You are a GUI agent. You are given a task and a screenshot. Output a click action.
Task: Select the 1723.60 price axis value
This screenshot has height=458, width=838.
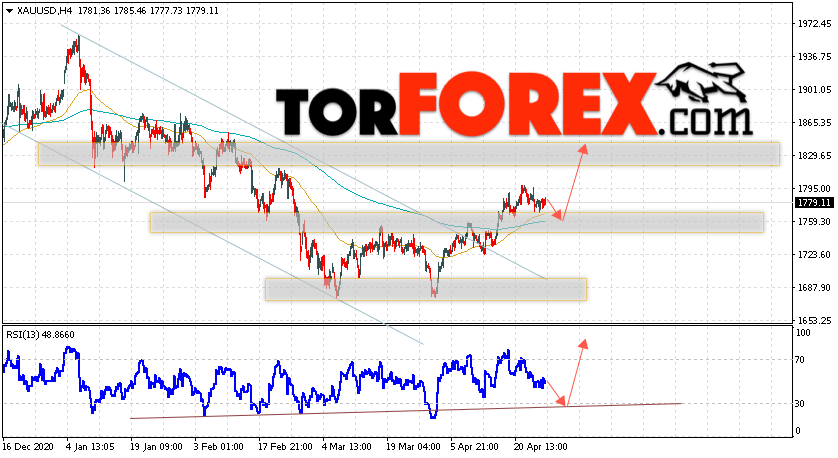pyautogui.click(x=814, y=254)
